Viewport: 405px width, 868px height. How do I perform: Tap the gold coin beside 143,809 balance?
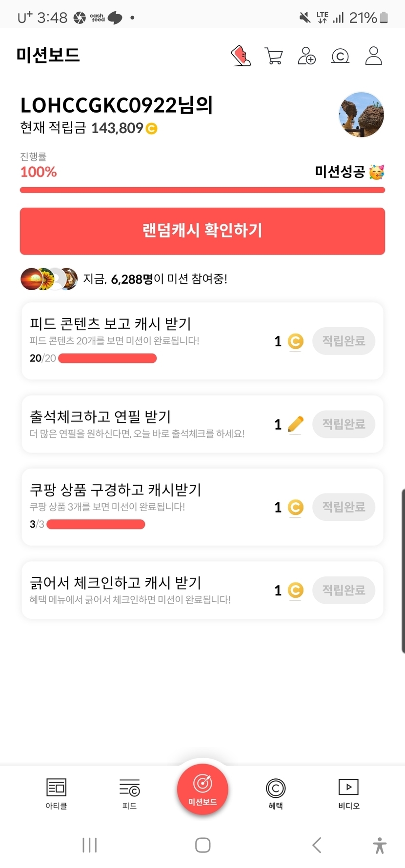(152, 129)
